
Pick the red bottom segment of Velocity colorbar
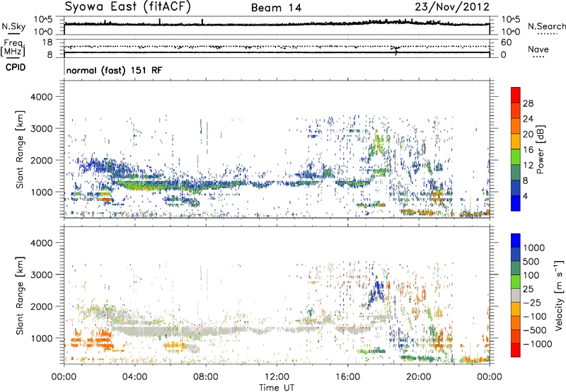516,350
